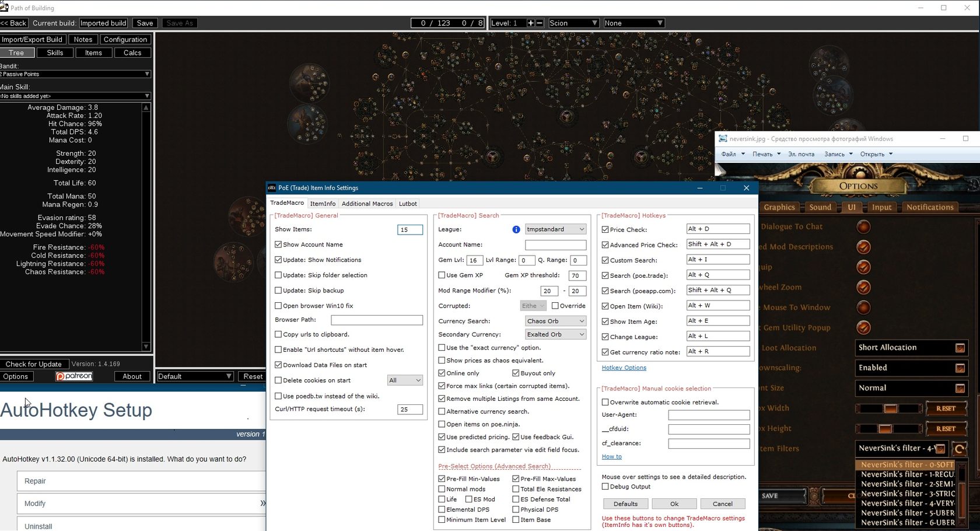Image resolution: width=980 pixels, height=531 pixels.
Task: Enable the Debug Output checkbox
Action: pyautogui.click(x=605, y=487)
